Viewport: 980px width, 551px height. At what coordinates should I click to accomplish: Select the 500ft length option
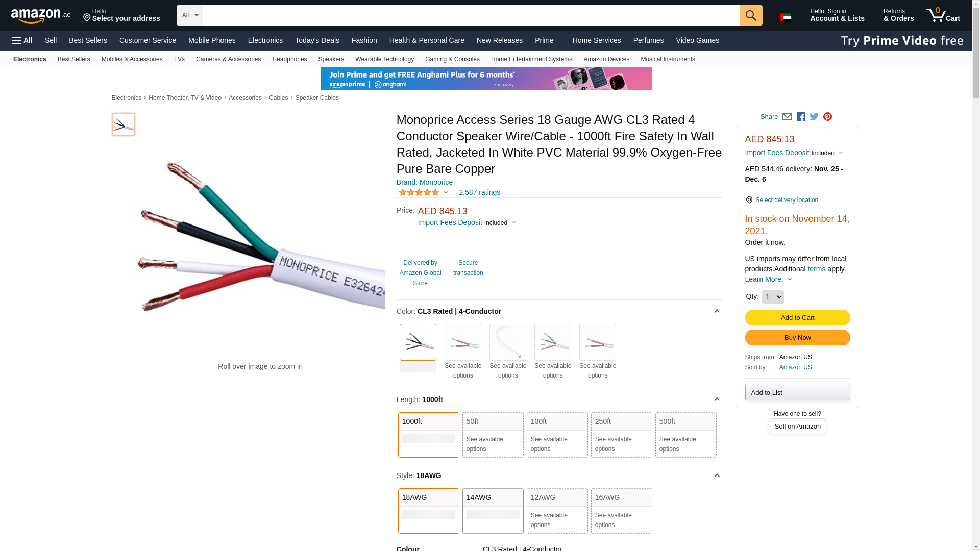tap(685, 435)
